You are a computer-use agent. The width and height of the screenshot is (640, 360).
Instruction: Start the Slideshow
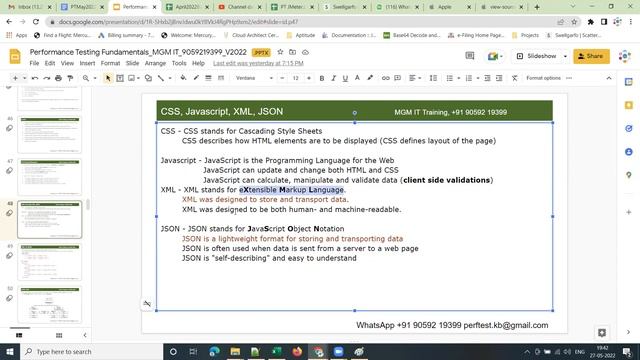point(536,56)
